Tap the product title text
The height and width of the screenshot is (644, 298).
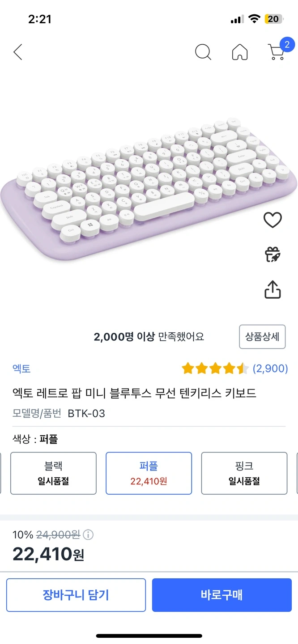click(134, 393)
